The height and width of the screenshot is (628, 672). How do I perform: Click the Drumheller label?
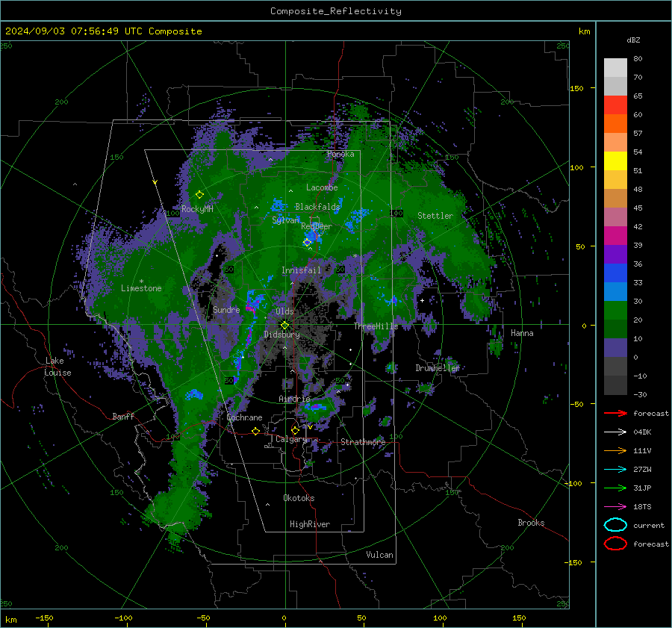click(x=438, y=368)
